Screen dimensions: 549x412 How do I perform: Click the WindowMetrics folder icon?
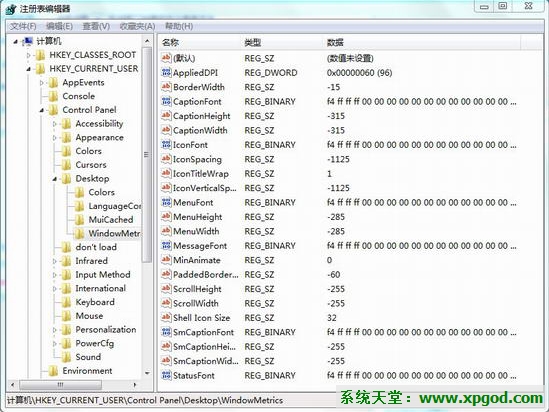click(79, 233)
